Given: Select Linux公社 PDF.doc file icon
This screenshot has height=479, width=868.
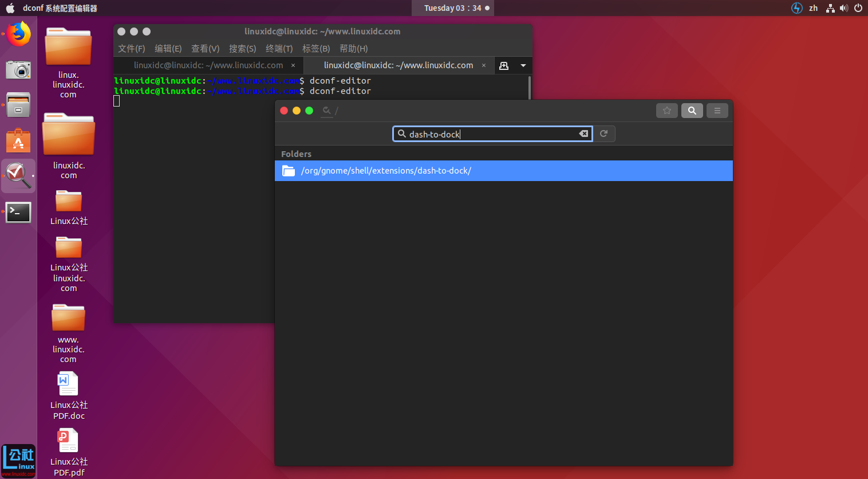Looking at the screenshot, I should [69, 396].
